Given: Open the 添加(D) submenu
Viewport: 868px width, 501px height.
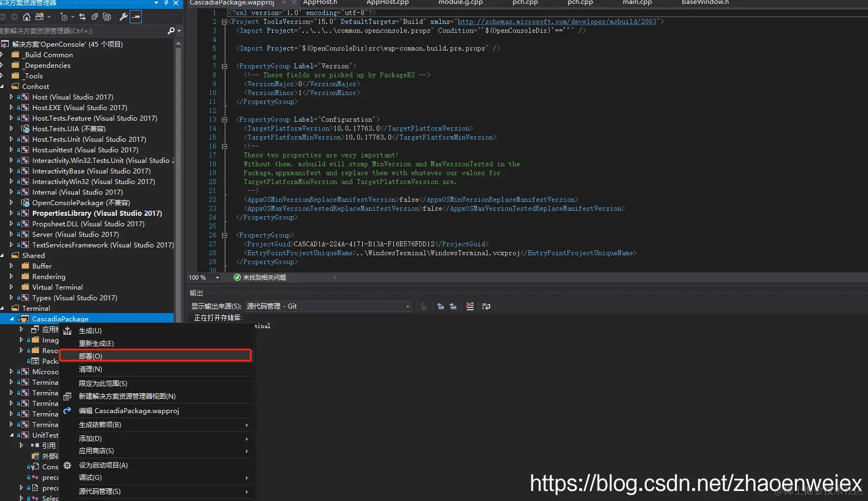Looking at the screenshot, I should [x=156, y=439].
